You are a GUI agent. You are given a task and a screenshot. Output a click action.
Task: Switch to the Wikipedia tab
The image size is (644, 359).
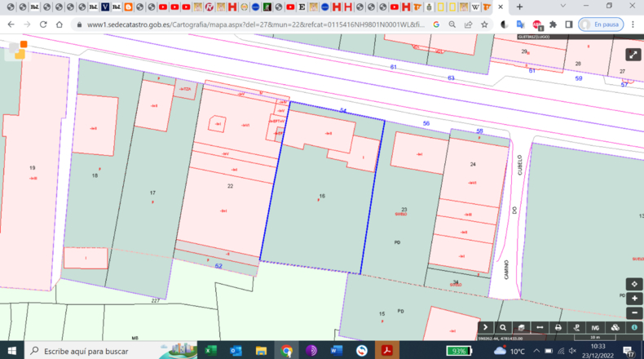475,7
